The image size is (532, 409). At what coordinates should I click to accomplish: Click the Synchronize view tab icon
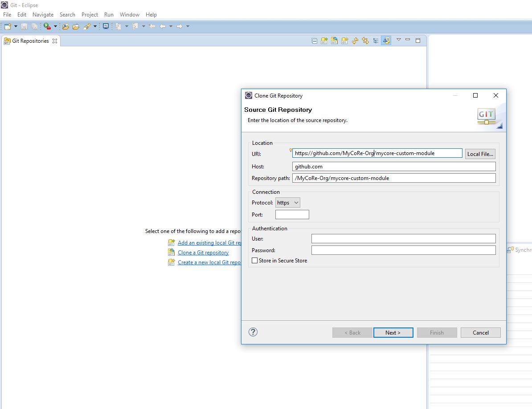(x=510, y=249)
